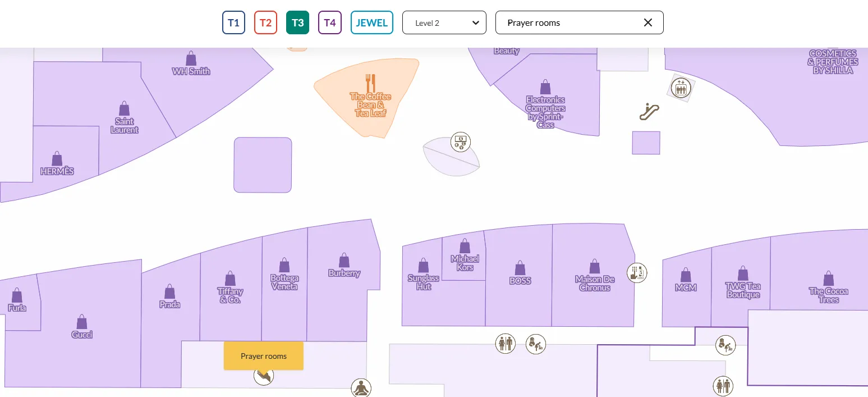
Task: Select the restroom icon below TWG Tea Boutique
Action: click(x=723, y=386)
